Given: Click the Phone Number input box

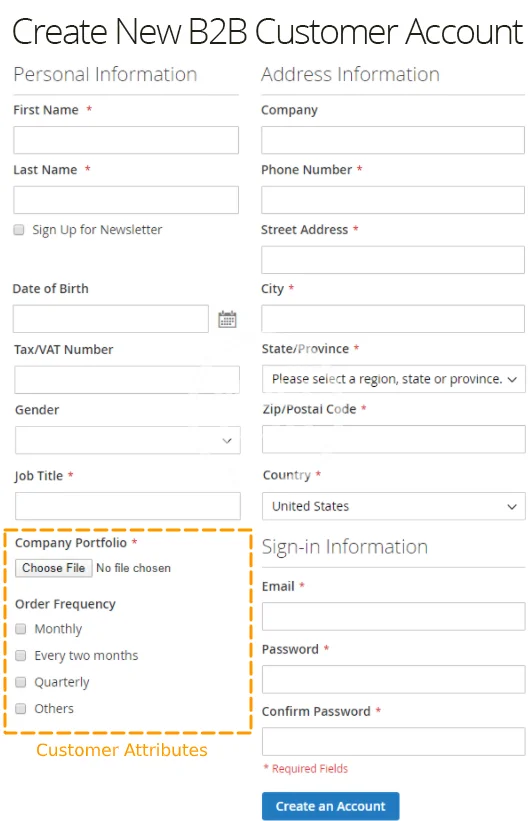Looking at the screenshot, I should pos(393,199).
